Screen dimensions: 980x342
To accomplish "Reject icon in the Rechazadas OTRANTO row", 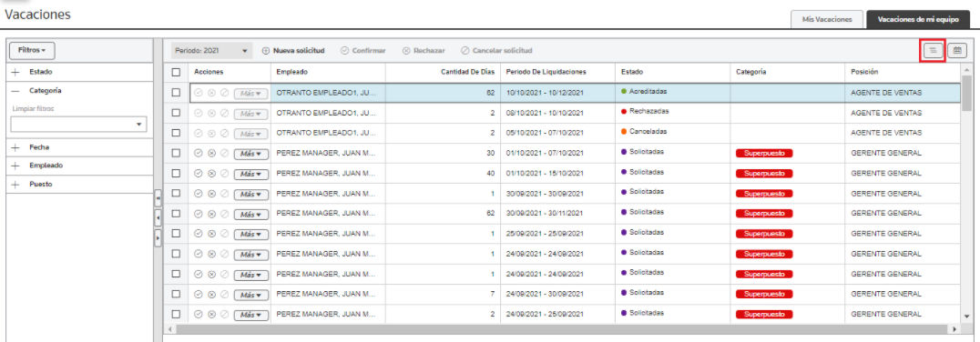I will pyautogui.click(x=211, y=113).
